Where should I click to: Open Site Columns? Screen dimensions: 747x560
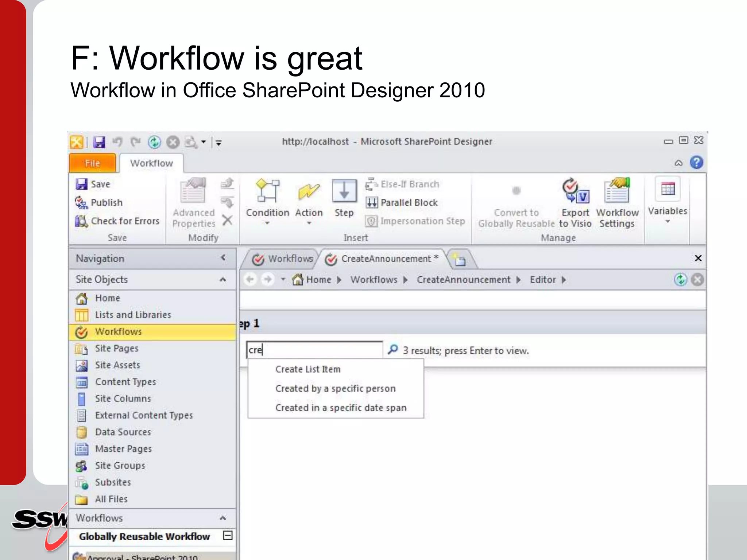(152, 399)
